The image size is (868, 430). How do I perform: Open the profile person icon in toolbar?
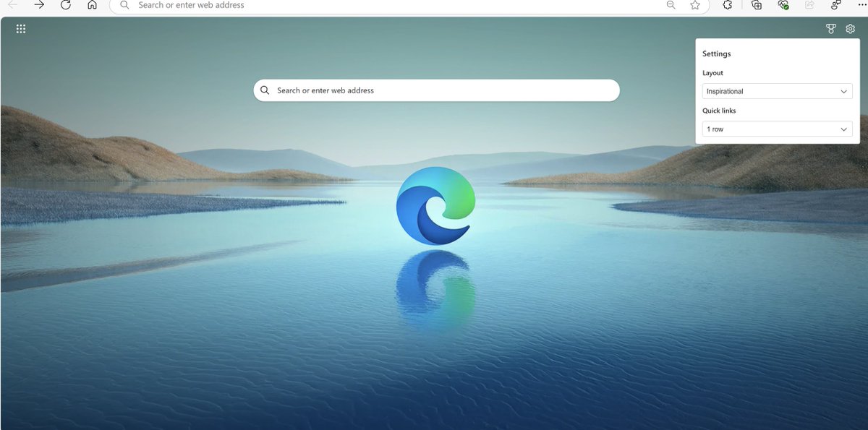pyautogui.click(x=835, y=4)
